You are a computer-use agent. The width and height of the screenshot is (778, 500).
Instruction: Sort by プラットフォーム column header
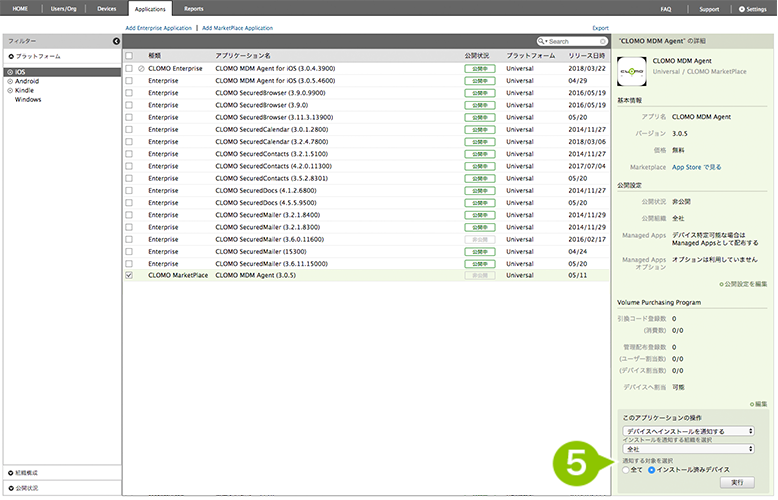530,56
